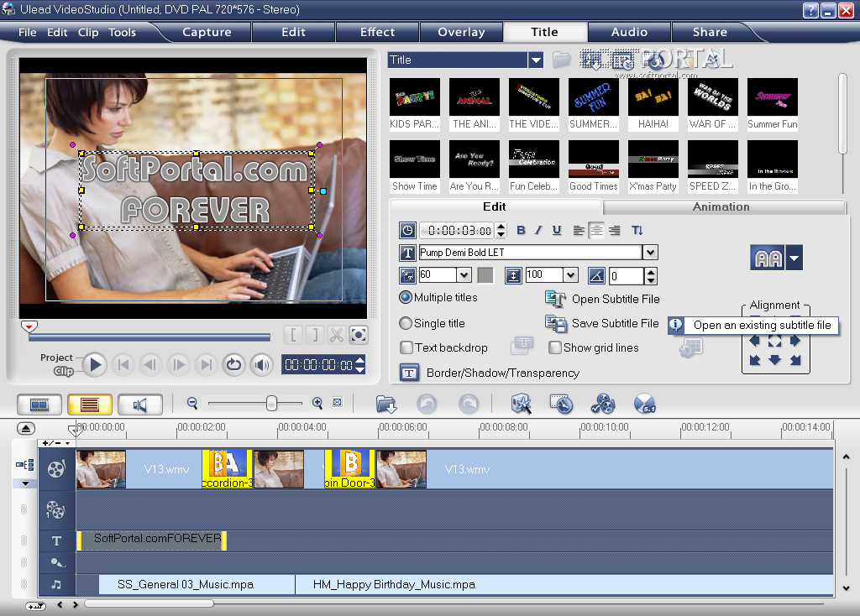
Task: Open the add/remove tracks dropdown
Action: tap(56, 443)
